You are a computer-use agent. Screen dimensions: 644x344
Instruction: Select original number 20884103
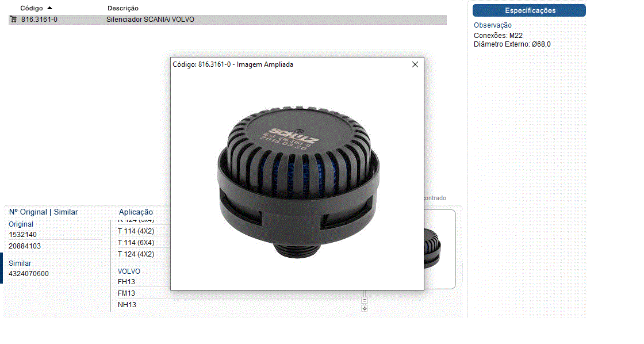click(x=25, y=246)
